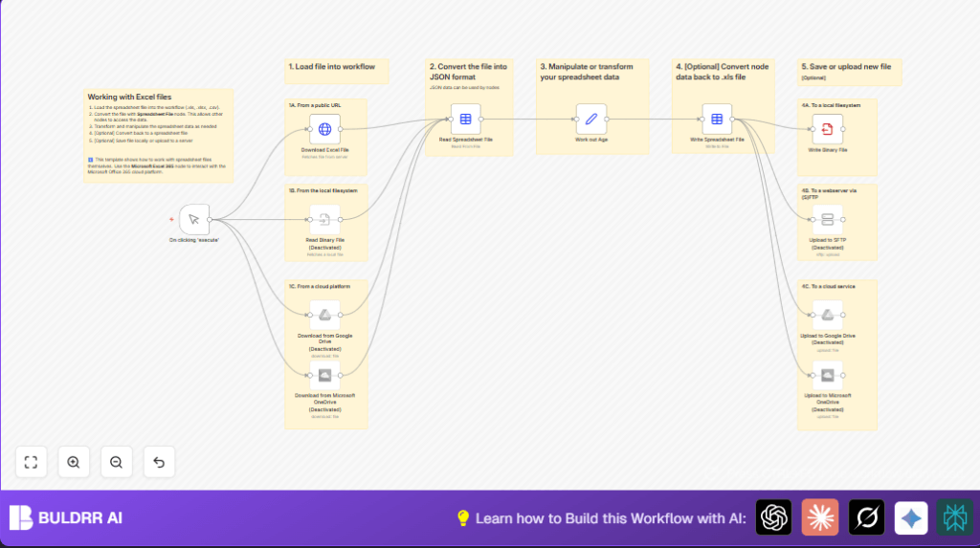Click the reset view undo-arrow button
Image resolution: width=980 pixels, height=548 pixels.
click(159, 462)
